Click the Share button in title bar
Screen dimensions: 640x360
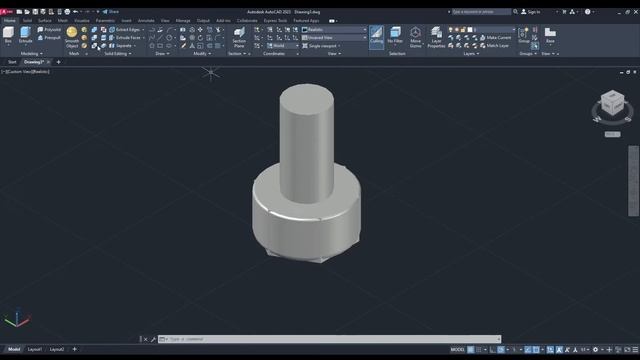click(111, 12)
